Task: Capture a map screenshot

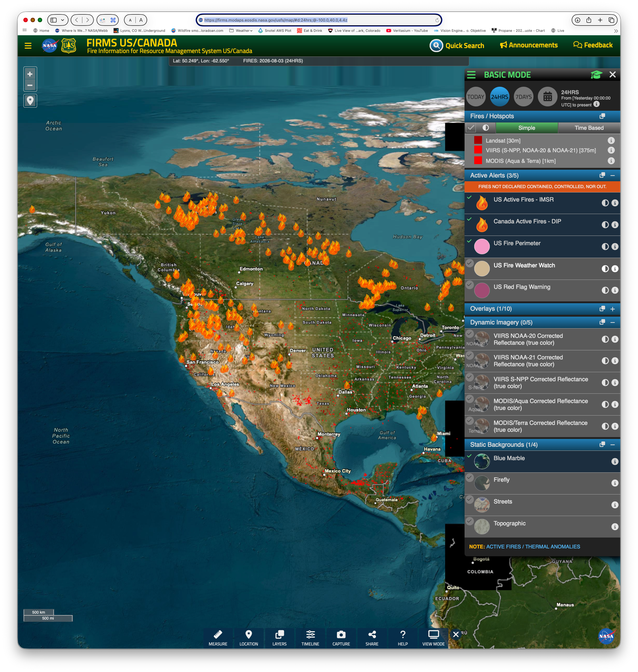Action: point(341,638)
